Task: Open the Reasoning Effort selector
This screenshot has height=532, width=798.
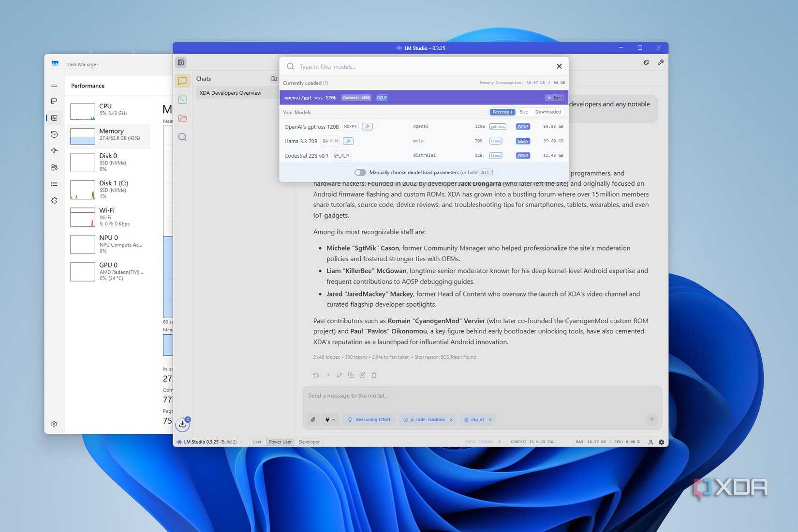Action: coord(369,419)
